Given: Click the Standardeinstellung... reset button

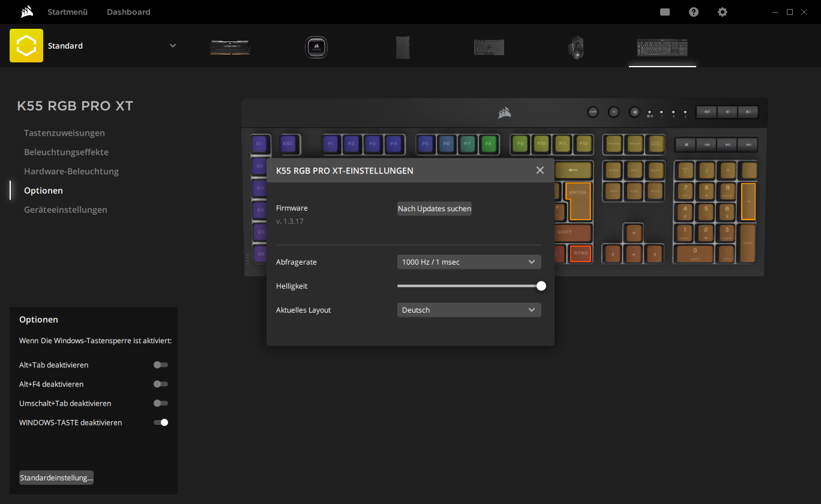Looking at the screenshot, I should (x=56, y=478).
